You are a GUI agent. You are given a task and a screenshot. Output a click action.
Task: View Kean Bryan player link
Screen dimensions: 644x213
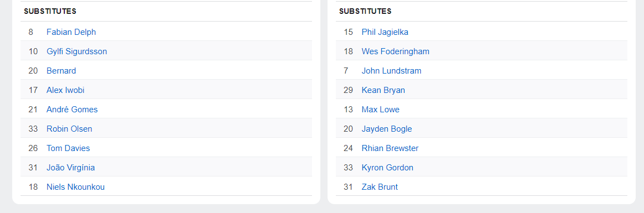(383, 90)
